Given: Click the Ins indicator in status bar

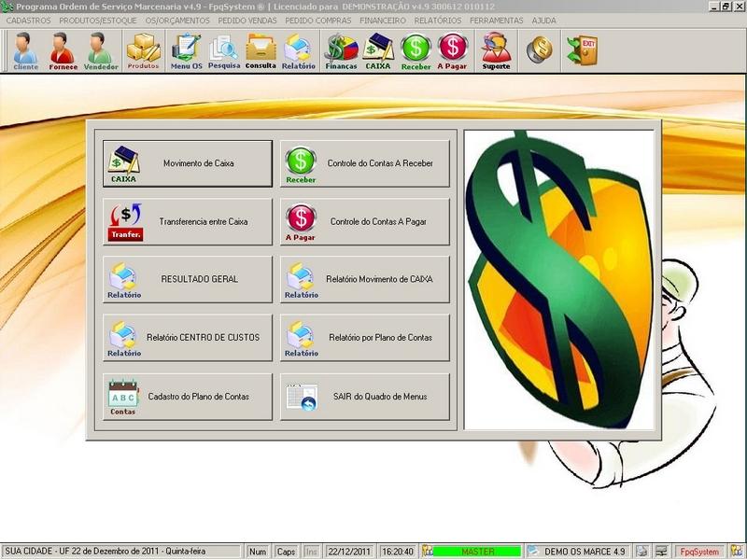Looking at the screenshot, I should click(311, 552).
